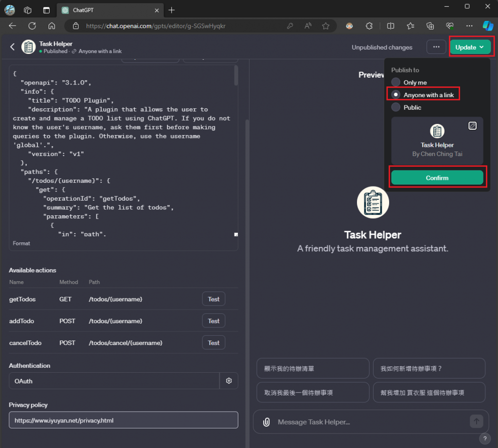Viewport: 498px width, 448px height.
Task: Open browser settings and more menu
Action: pyautogui.click(x=469, y=26)
